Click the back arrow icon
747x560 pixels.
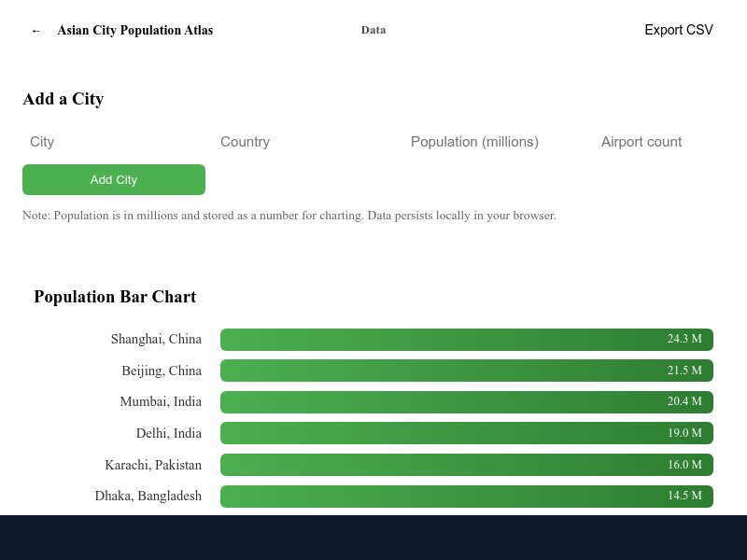[x=36, y=31]
